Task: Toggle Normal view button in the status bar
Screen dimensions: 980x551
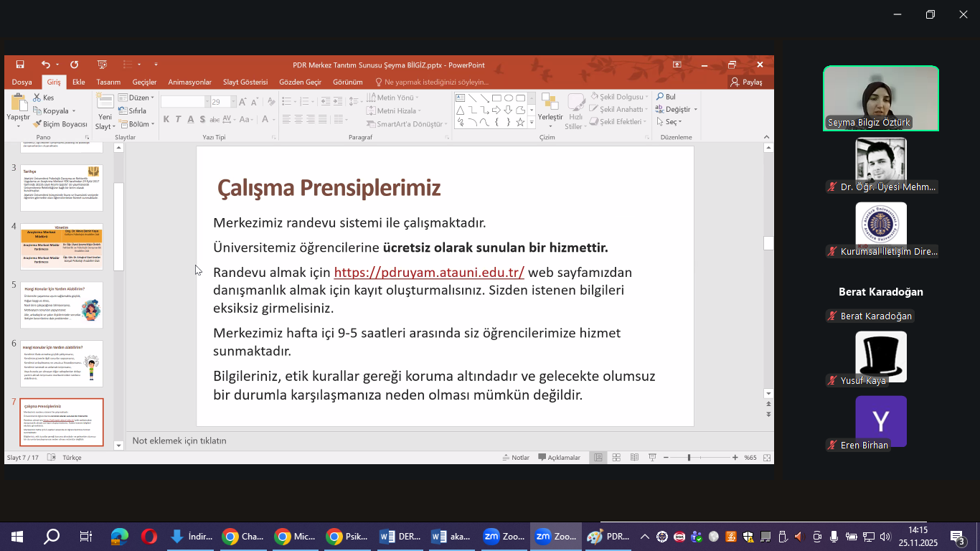Action: 598,458
